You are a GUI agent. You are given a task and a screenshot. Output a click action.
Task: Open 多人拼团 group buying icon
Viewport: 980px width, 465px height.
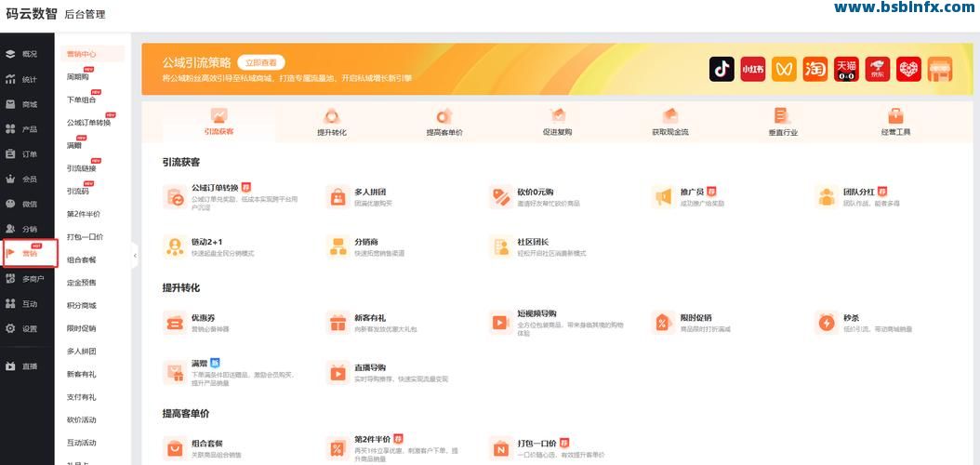(x=337, y=197)
